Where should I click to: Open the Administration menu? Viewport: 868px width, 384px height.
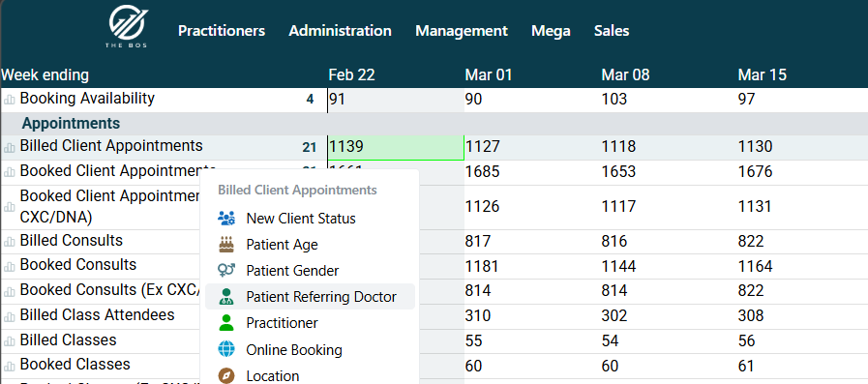(340, 31)
